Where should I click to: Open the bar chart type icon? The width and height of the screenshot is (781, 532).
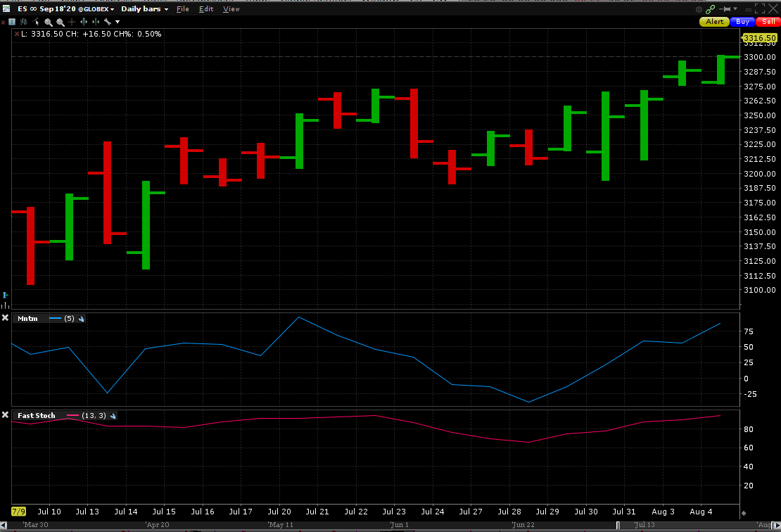pos(24,22)
